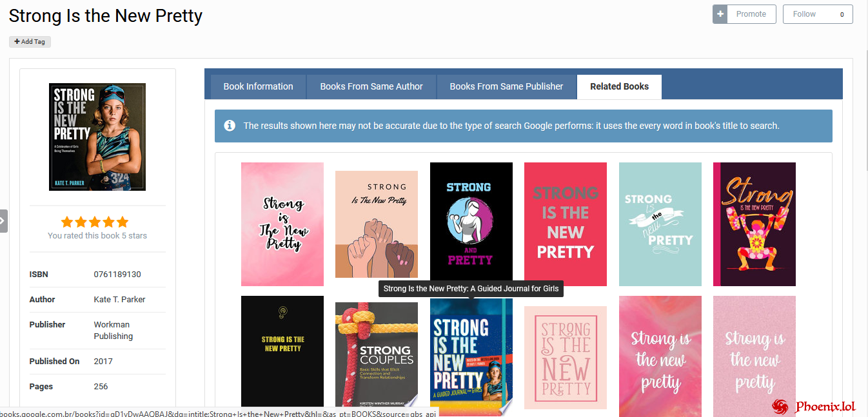Click the info icon in the blue notice
The image size is (868, 417).
[x=230, y=126]
